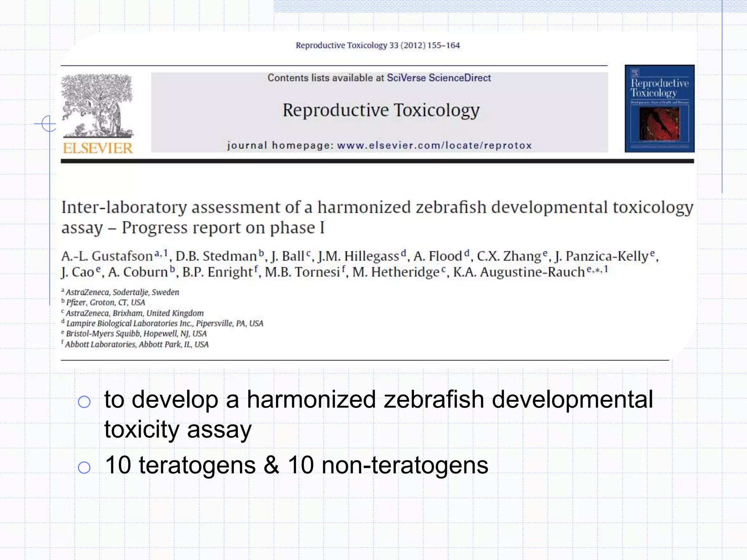Screen dimensions: 747x560
Task: Click affiliation 'Lampire Biological Laboratories Inc., Pipersville'
Action: pos(150,323)
